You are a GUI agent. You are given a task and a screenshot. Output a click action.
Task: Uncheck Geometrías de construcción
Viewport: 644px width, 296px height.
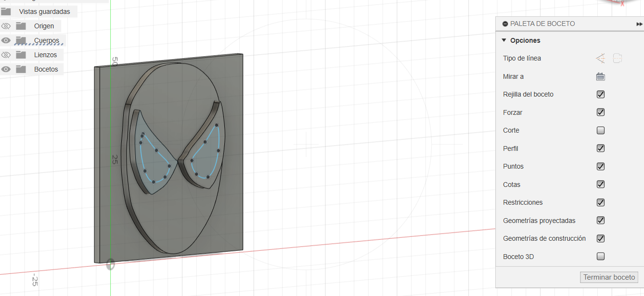click(x=601, y=238)
